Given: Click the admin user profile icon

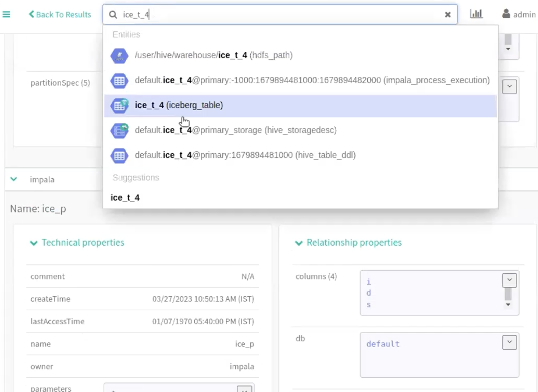Looking at the screenshot, I should coord(506,14).
